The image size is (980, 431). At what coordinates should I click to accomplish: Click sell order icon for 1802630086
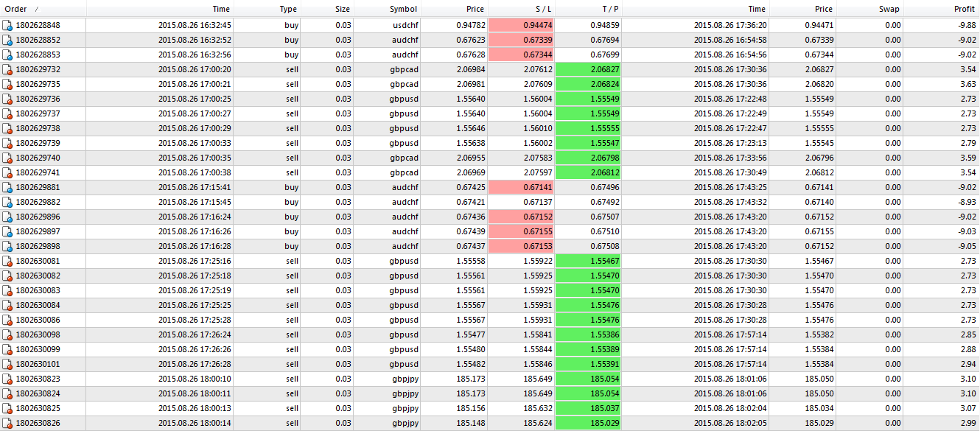[x=7, y=320]
